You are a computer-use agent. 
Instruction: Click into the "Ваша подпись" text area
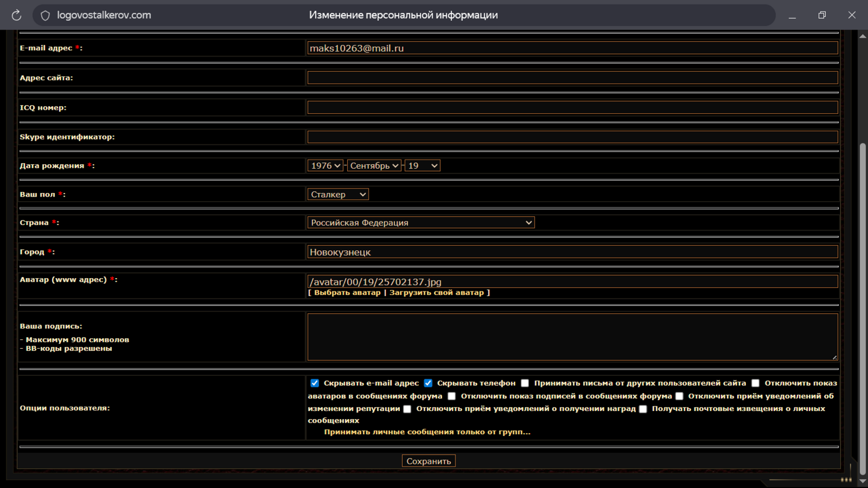pos(572,337)
